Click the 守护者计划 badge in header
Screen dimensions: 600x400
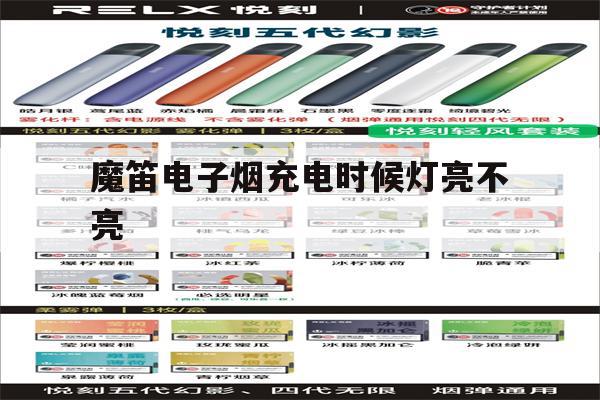tap(476, 10)
